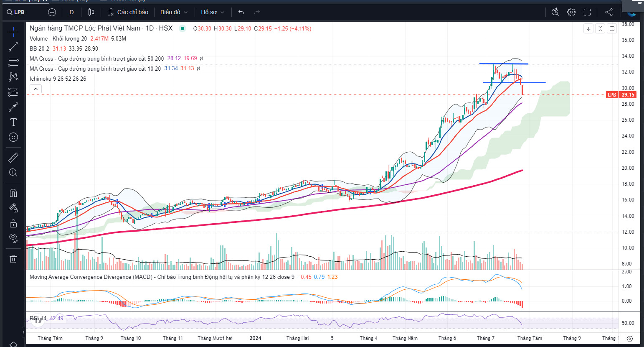Undo the last chart action
This screenshot has width=644, height=347.
coord(241,12)
